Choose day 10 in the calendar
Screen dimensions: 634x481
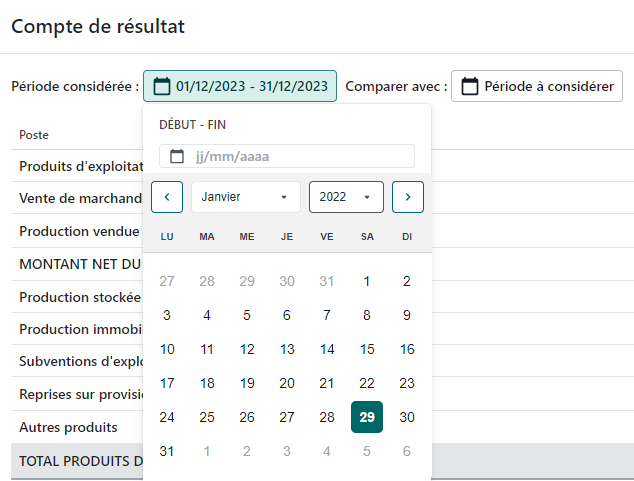(x=167, y=349)
